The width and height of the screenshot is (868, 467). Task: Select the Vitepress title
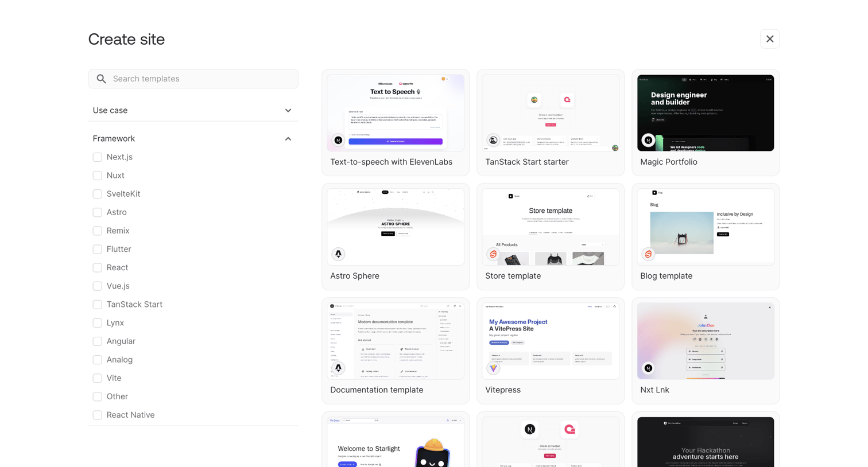point(503,390)
